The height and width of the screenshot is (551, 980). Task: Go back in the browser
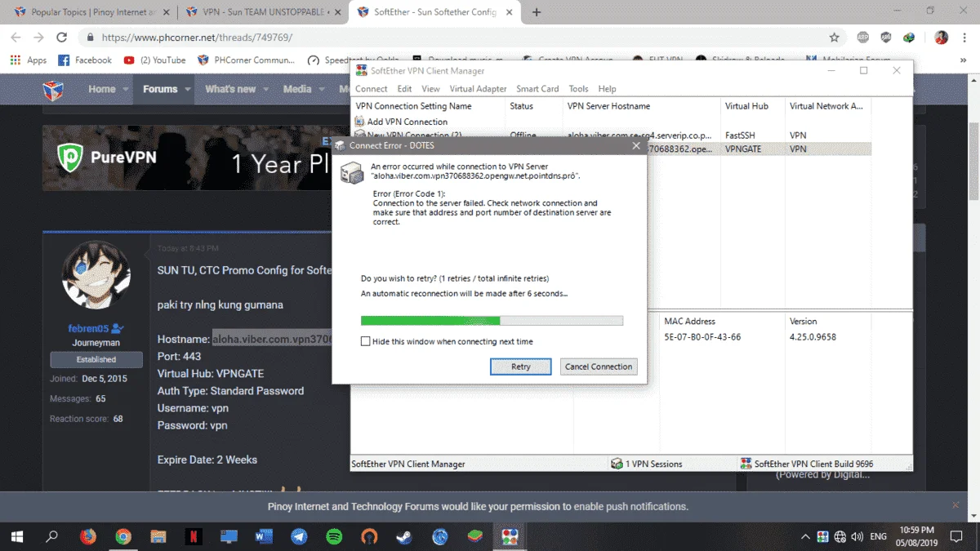16,38
